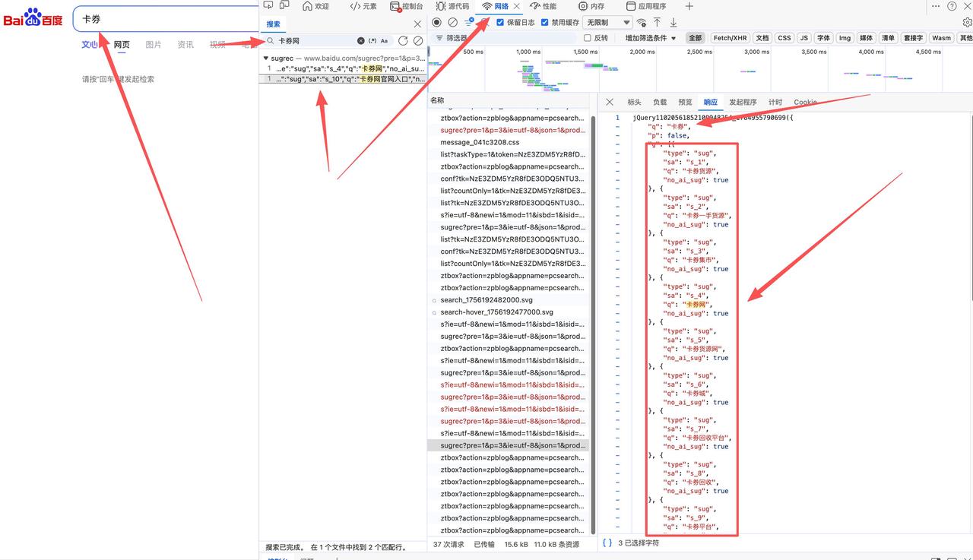Select the 全部 request type filter

click(x=695, y=38)
